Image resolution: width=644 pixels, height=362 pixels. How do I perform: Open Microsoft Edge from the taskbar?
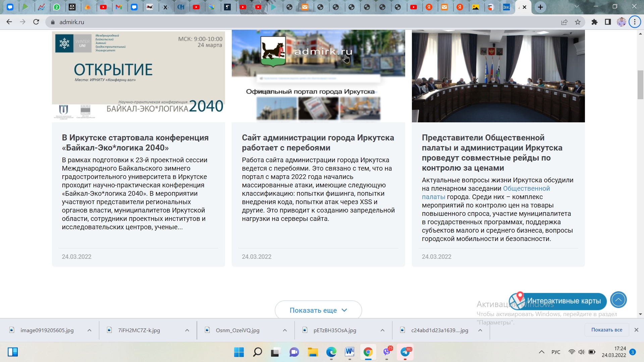point(331,352)
